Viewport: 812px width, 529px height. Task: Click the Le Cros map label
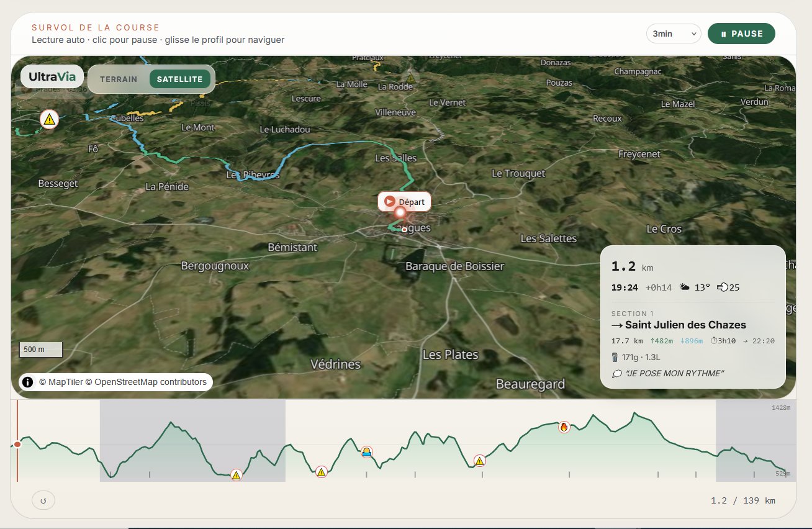coord(664,229)
